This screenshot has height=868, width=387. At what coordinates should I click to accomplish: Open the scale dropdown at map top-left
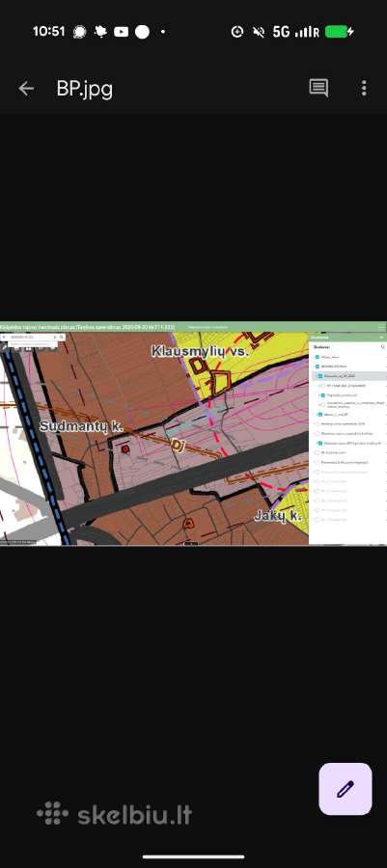click(30, 337)
